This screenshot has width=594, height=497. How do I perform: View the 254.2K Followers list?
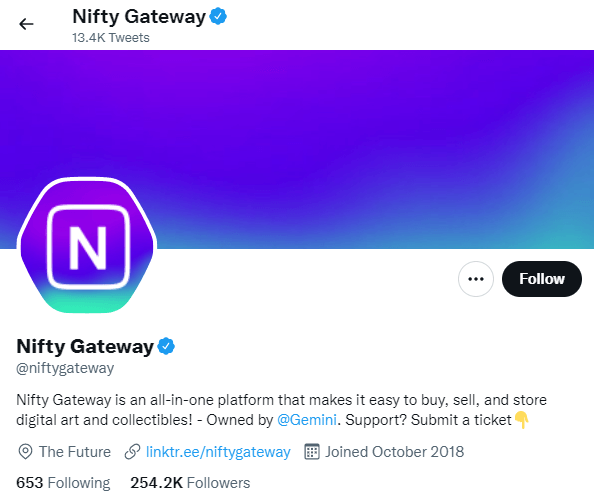[190, 483]
